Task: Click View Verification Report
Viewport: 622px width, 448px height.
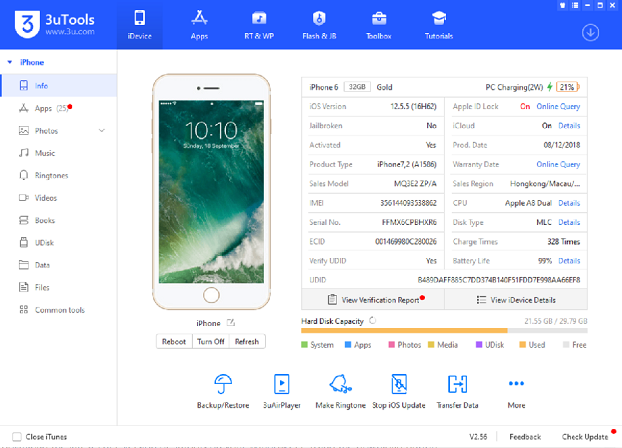Action: click(x=373, y=300)
